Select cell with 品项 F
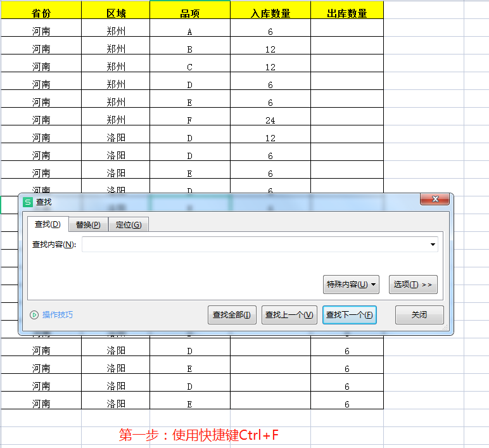489x448 pixels. pos(190,117)
